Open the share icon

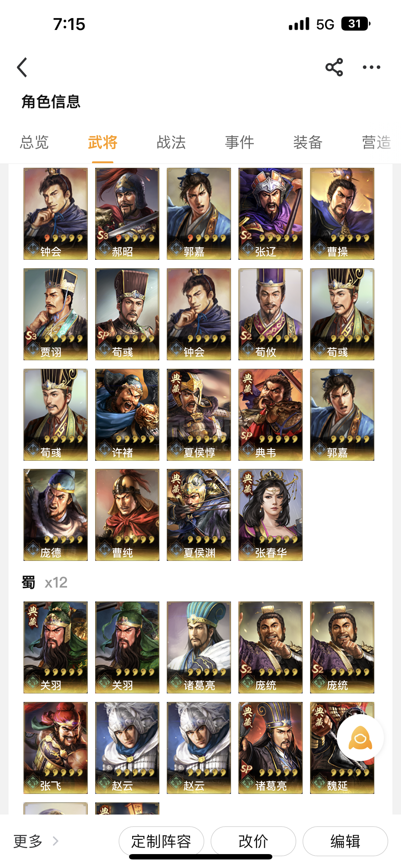click(x=334, y=67)
